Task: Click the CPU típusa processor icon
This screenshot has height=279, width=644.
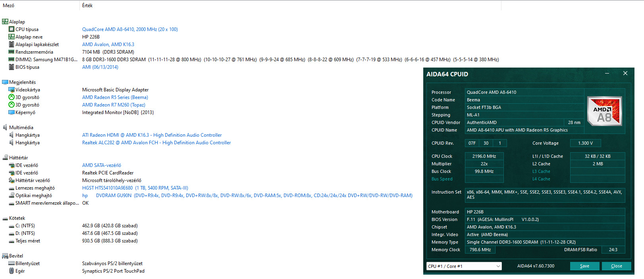Action: (12, 29)
